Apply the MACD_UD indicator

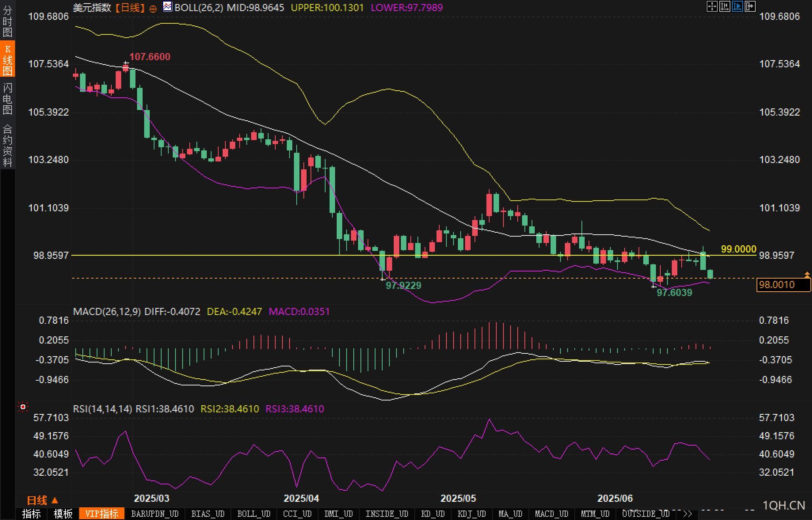(551, 514)
